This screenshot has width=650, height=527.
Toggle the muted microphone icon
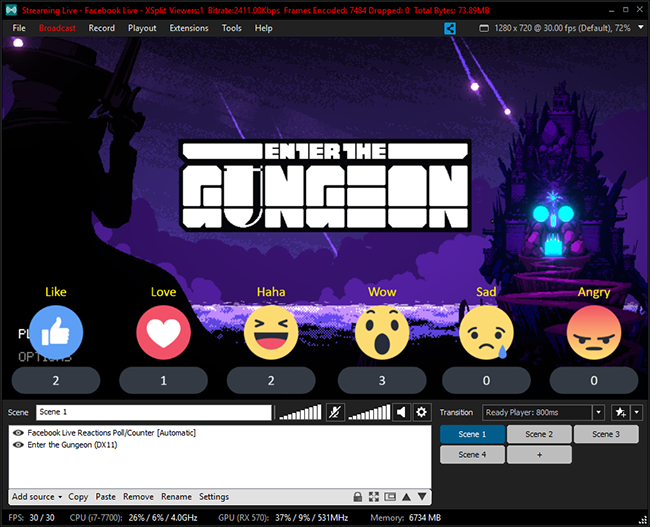pyautogui.click(x=335, y=412)
